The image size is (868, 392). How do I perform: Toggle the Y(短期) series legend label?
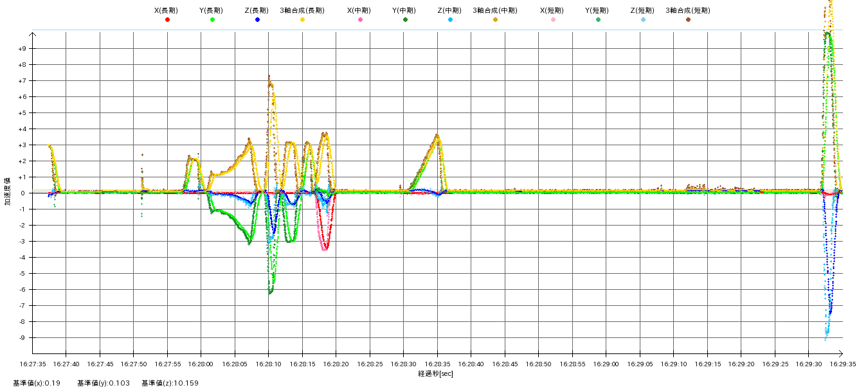[597, 10]
